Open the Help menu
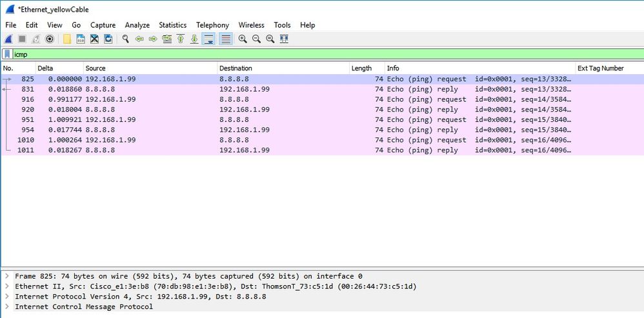644x318 pixels. coord(308,25)
